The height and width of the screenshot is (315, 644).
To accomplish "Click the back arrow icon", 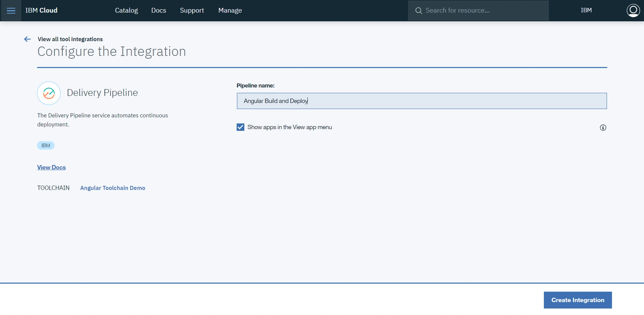I will [x=27, y=39].
